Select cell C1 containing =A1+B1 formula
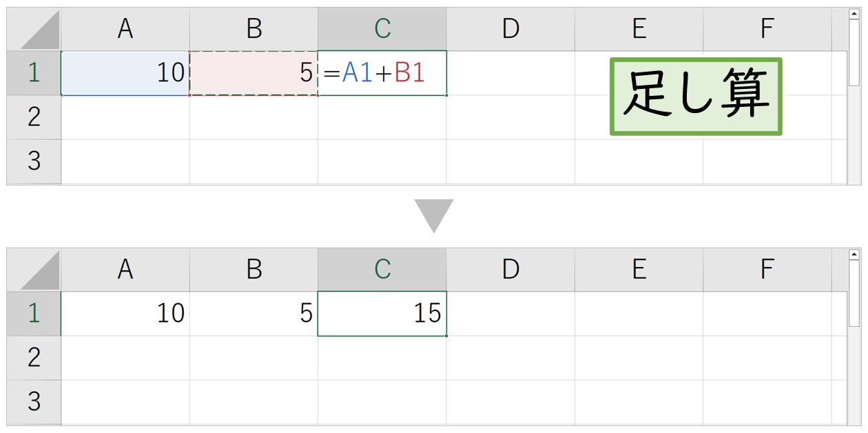The width and height of the screenshot is (868, 433). coord(382,73)
